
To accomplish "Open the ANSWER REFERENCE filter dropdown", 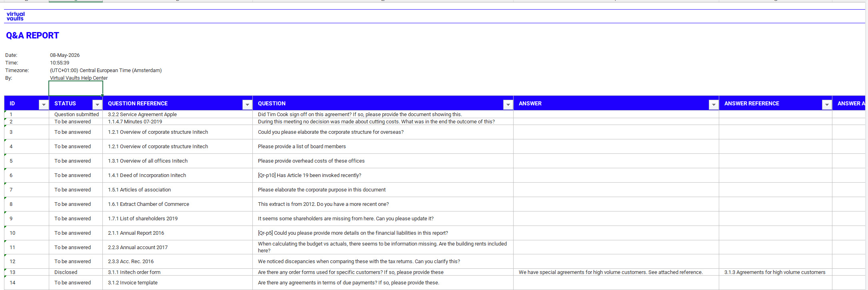I will (x=827, y=105).
